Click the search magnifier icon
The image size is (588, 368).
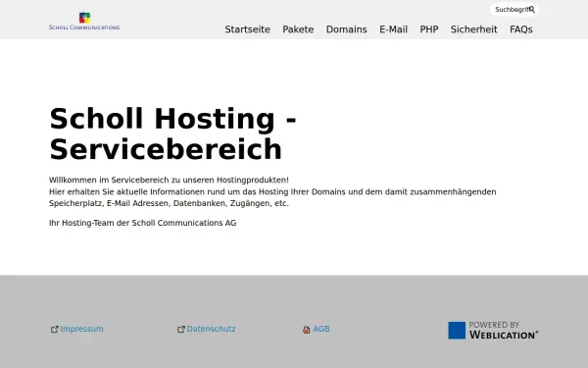click(532, 10)
